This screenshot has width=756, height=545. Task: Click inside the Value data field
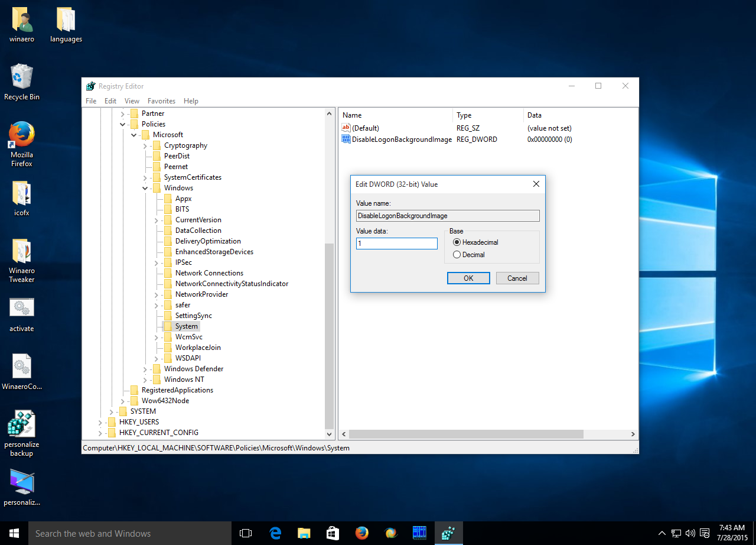396,243
